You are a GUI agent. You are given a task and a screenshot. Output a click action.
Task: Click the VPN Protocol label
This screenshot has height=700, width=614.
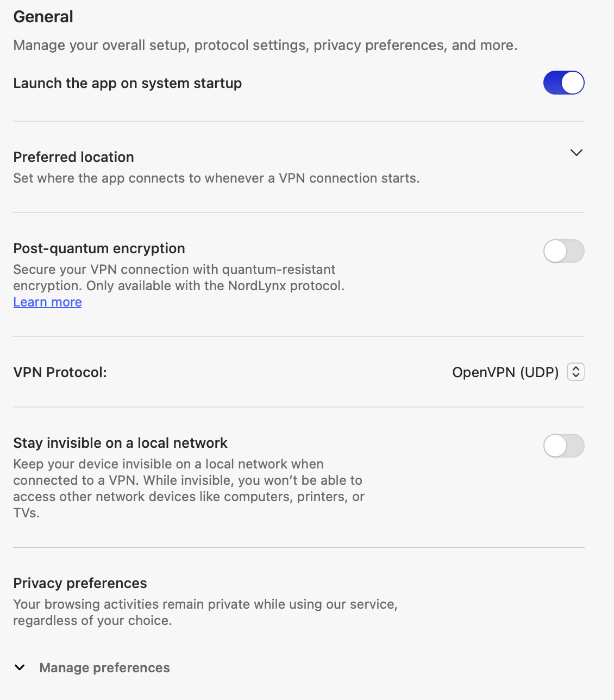(x=60, y=372)
